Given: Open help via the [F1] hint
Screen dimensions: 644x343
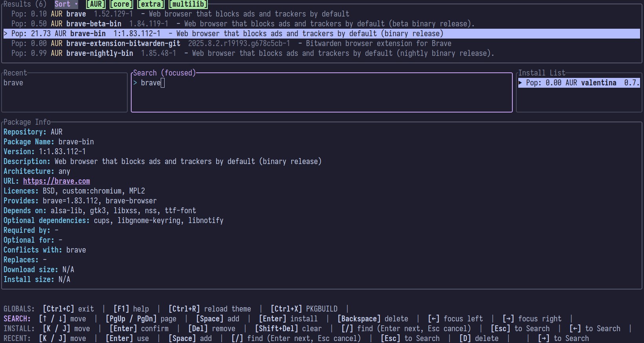Looking at the screenshot, I should [x=131, y=309].
